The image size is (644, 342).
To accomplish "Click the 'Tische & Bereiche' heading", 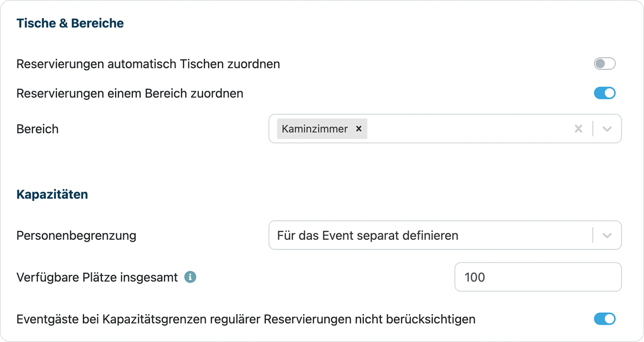I will [70, 23].
